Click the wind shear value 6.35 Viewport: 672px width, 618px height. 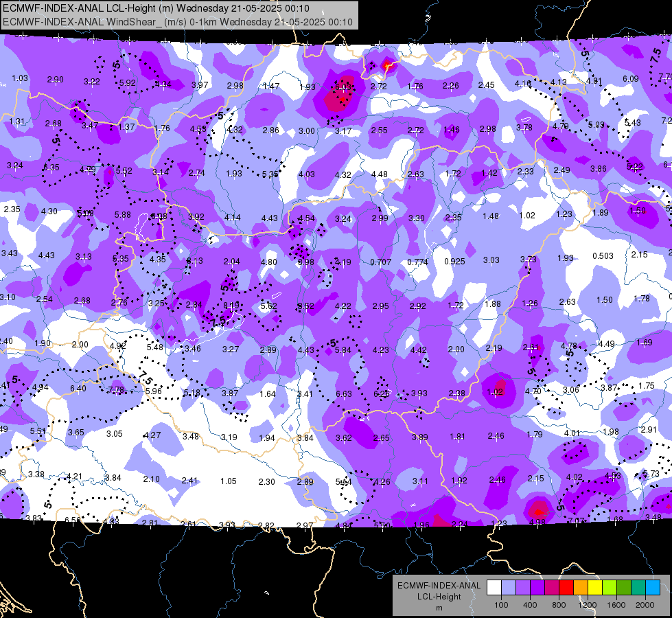[51, 168]
